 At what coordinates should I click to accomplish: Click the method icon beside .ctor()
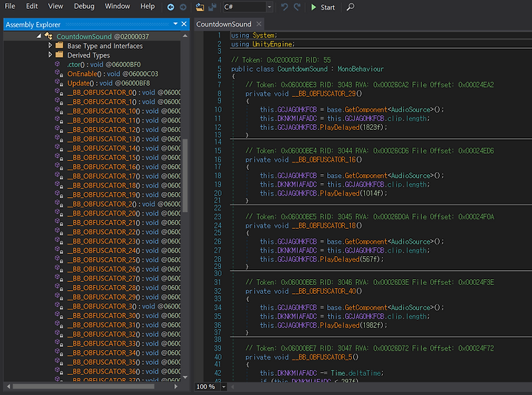[58, 64]
